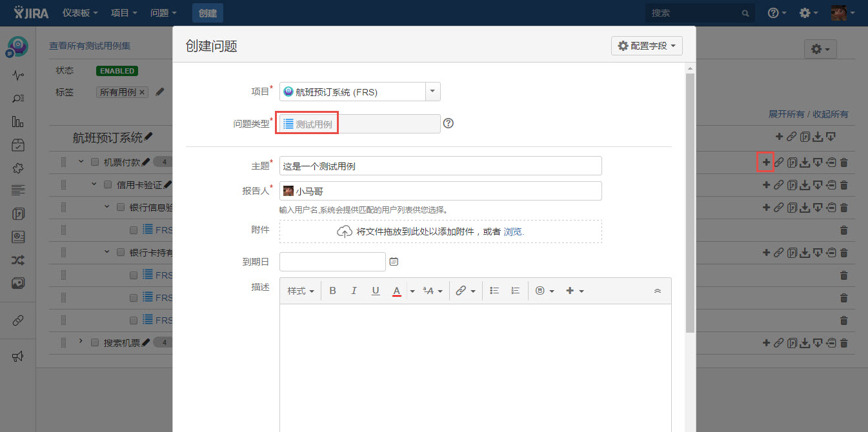
Task: Click the dialog's vertical scrollbar thumb
Action: [x=690, y=203]
